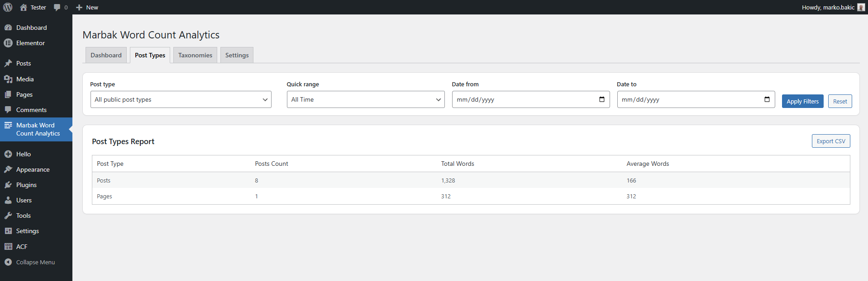This screenshot has height=281, width=868.
Task: Click the Plugins plug icon in sidebar
Action: [x=8, y=185]
